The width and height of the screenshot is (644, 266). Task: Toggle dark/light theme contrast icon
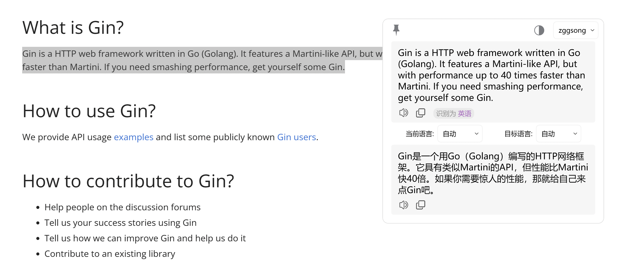[539, 30]
